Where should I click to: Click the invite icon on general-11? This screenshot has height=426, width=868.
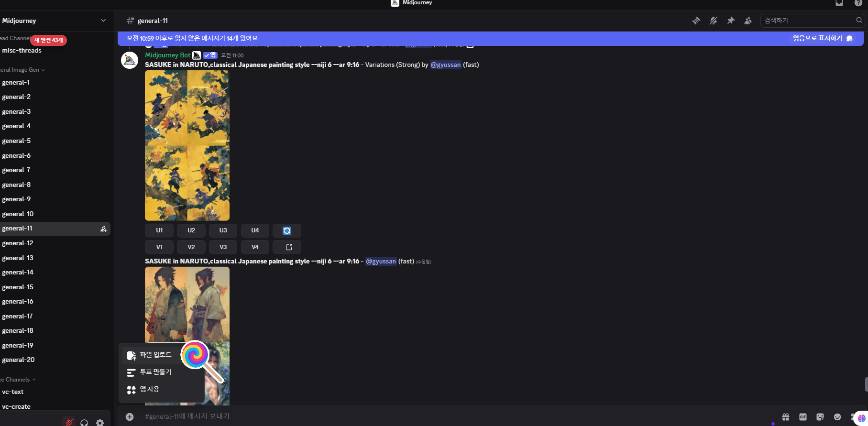click(x=103, y=229)
